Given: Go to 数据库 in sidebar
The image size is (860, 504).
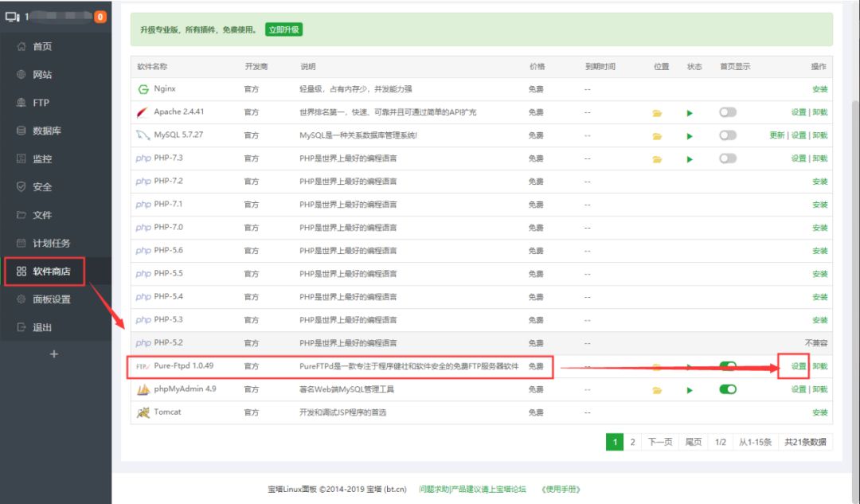Looking at the screenshot, I should pos(46,131).
